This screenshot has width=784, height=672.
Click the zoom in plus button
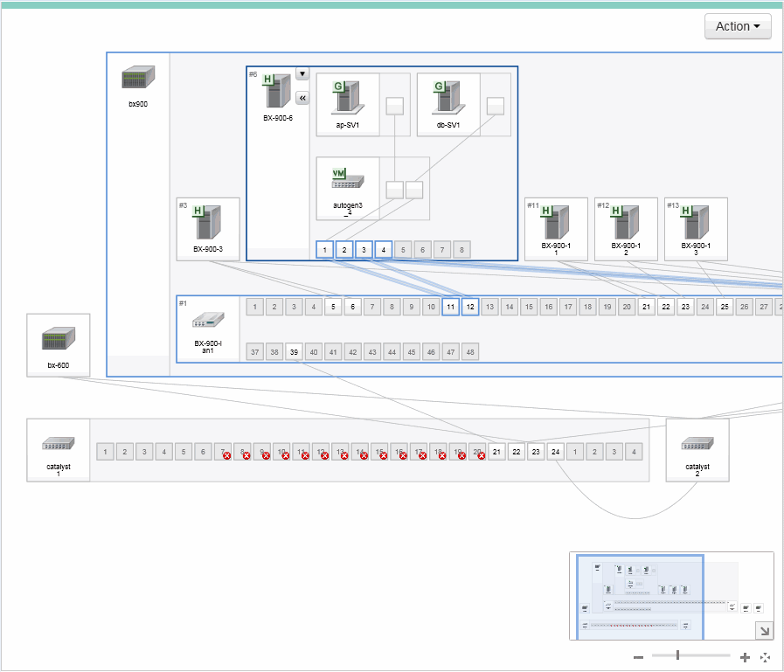[745, 657]
